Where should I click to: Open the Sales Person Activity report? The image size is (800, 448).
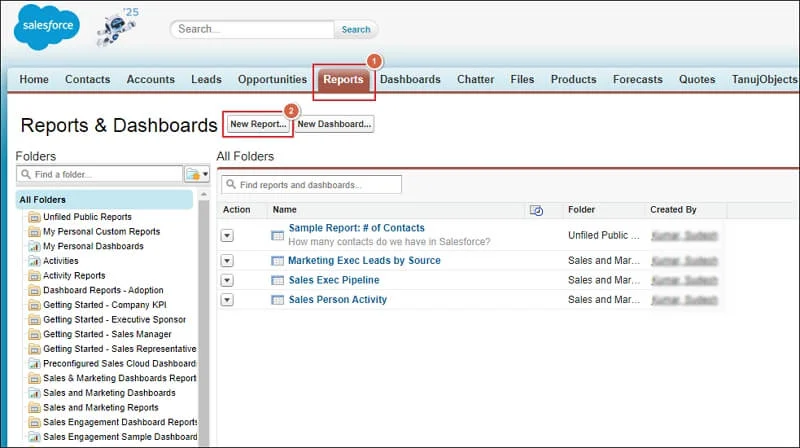(x=338, y=300)
